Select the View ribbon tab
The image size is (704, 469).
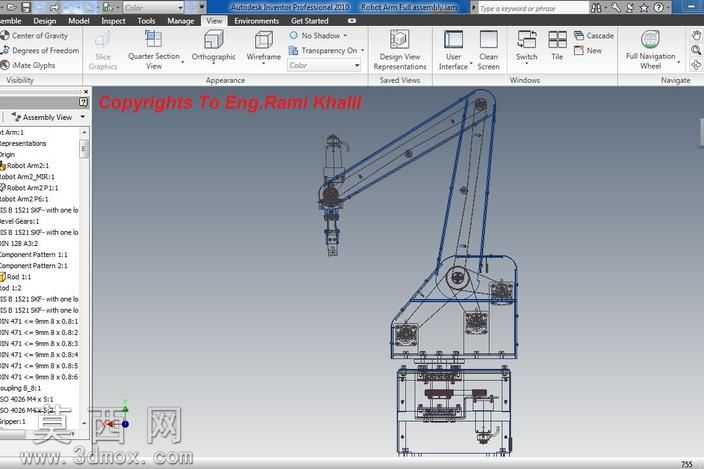[x=214, y=21]
